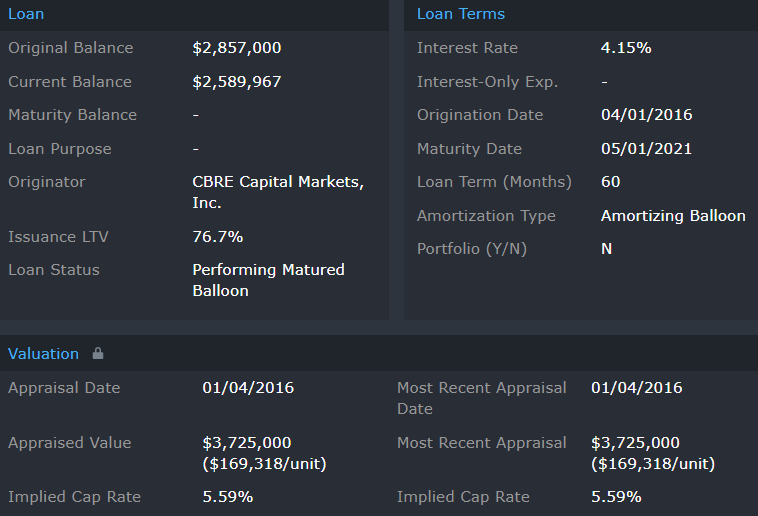
Task: Select the Valuation section heading
Action: [43, 353]
